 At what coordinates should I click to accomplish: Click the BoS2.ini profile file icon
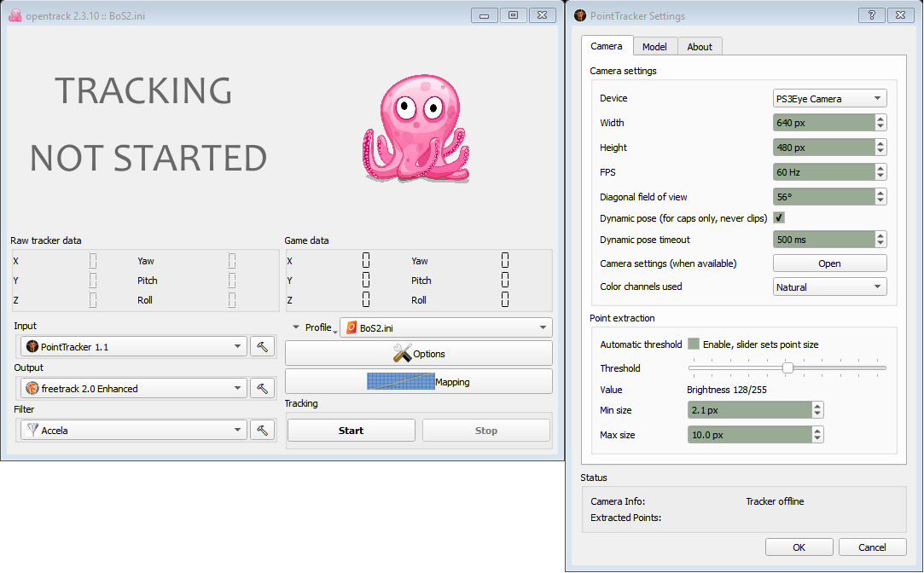[352, 328]
